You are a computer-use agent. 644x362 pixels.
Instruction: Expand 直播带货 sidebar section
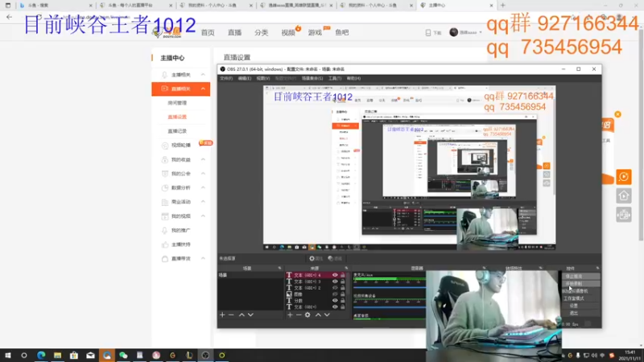click(x=203, y=258)
